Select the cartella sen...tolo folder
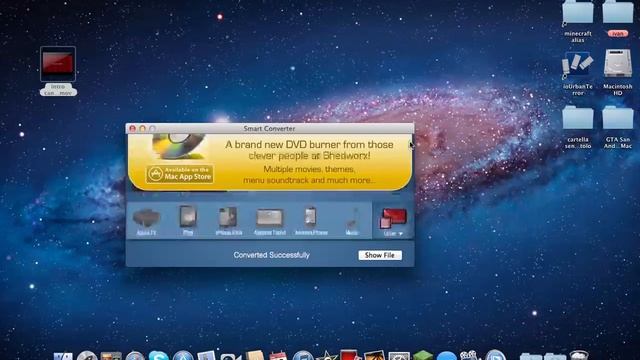Screen dimensions: 640x360 click(x=578, y=127)
